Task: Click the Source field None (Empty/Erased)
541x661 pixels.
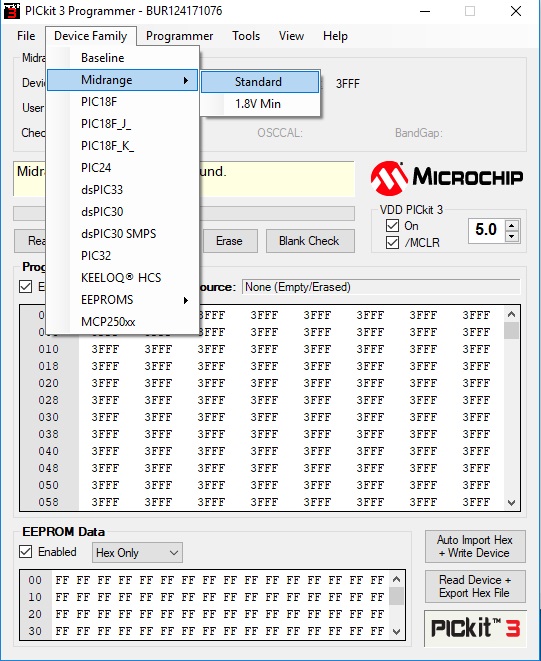Action: tap(381, 287)
